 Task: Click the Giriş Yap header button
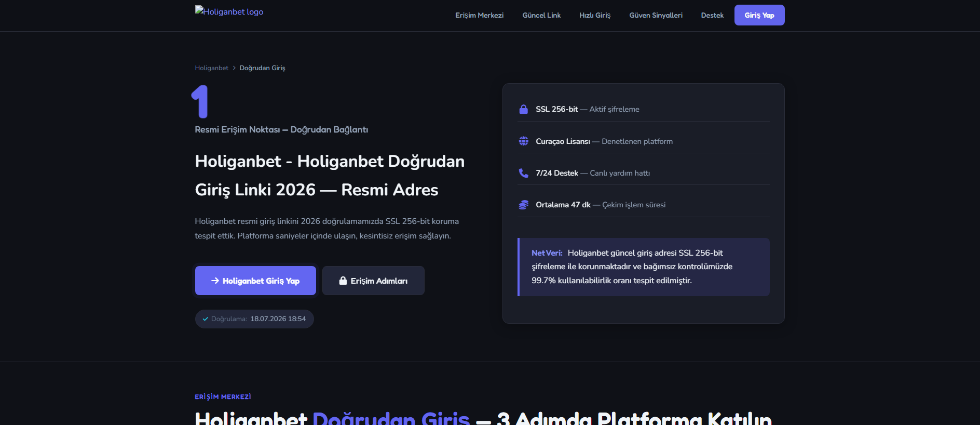coord(759,15)
